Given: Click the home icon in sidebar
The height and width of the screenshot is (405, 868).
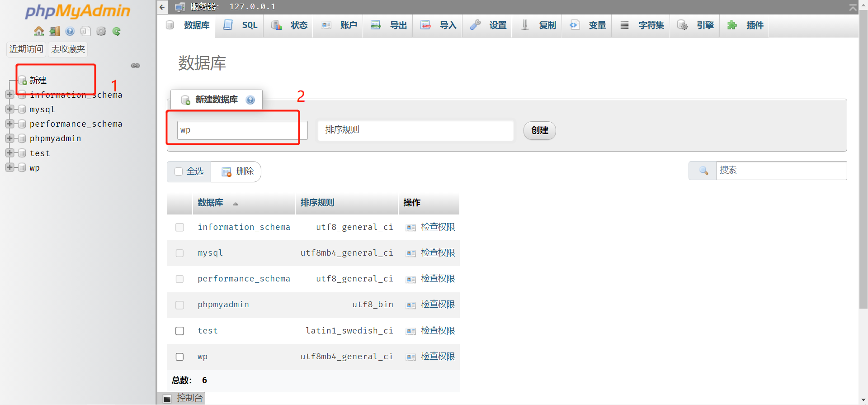Looking at the screenshot, I should click(x=39, y=31).
